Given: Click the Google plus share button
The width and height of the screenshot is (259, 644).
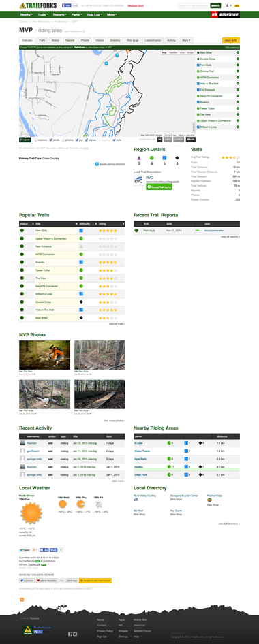Looking at the screenshot, I should pyautogui.click(x=35, y=549).
